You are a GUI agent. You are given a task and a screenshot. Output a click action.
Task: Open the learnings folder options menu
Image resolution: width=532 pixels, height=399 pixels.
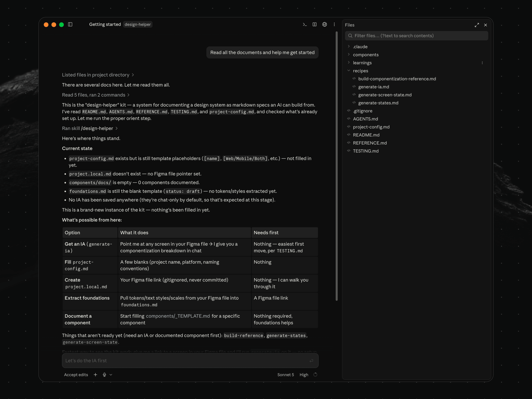[482, 63]
